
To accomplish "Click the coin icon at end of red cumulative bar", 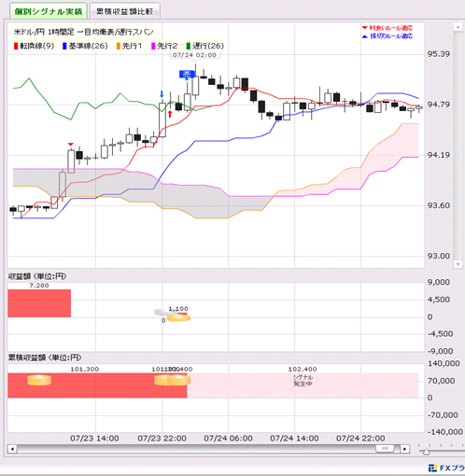I will click(x=178, y=380).
